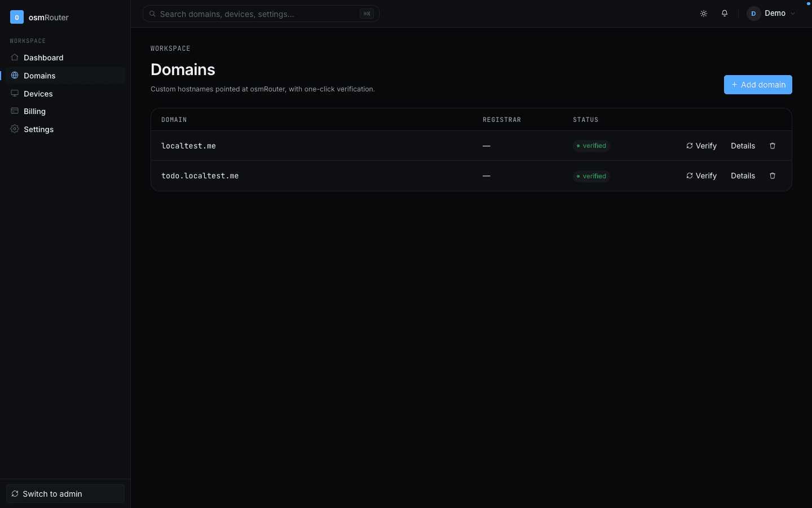Screen dimensions: 812x508
Task: Click the ⌘K shortcut badge
Action: tap(367, 14)
